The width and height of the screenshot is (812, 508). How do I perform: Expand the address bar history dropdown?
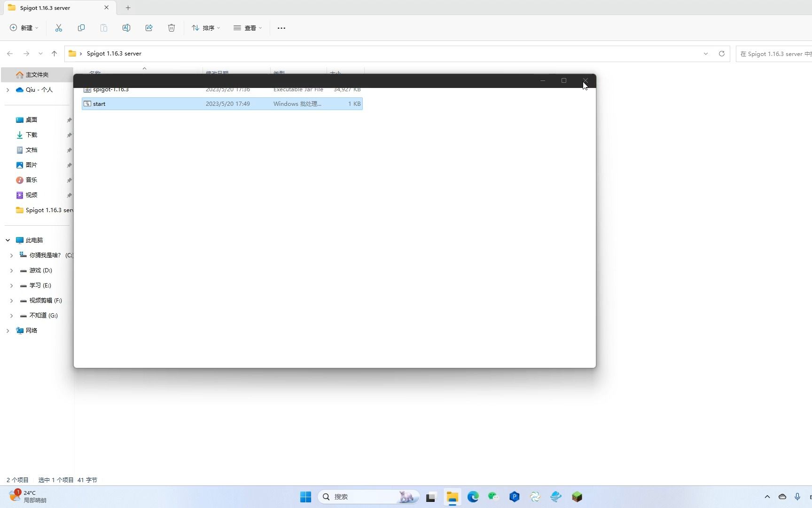(706, 54)
